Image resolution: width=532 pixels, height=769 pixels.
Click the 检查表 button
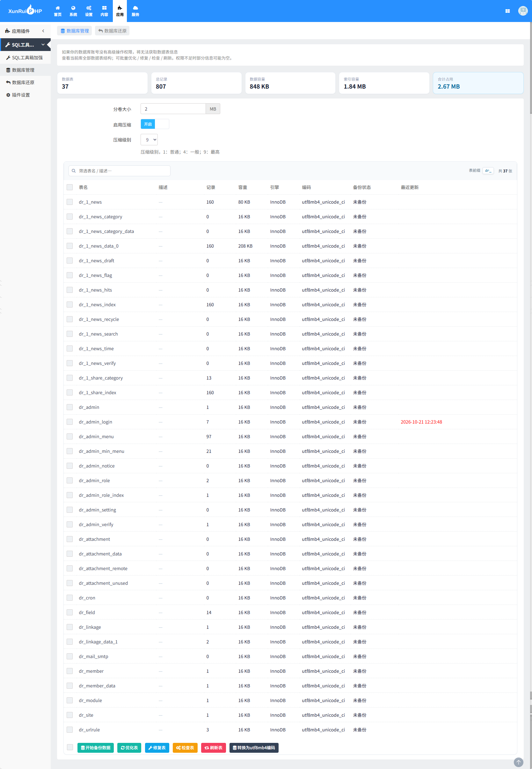[185, 748]
